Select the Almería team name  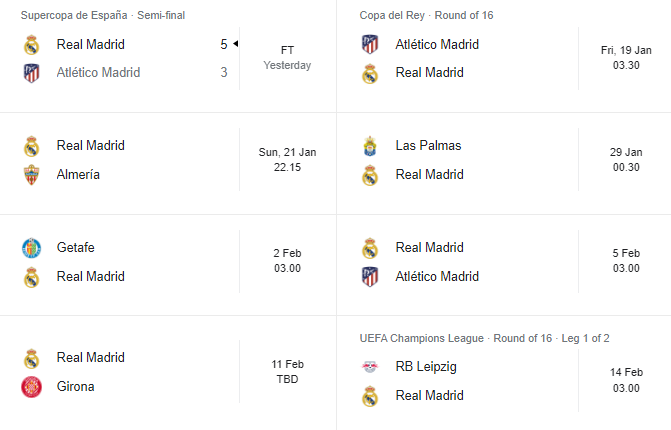point(78,175)
